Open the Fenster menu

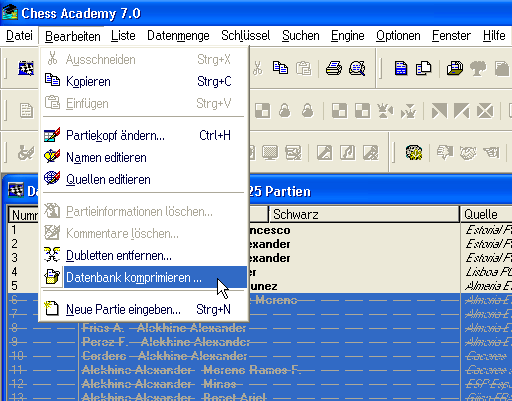(x=451, y=36)
